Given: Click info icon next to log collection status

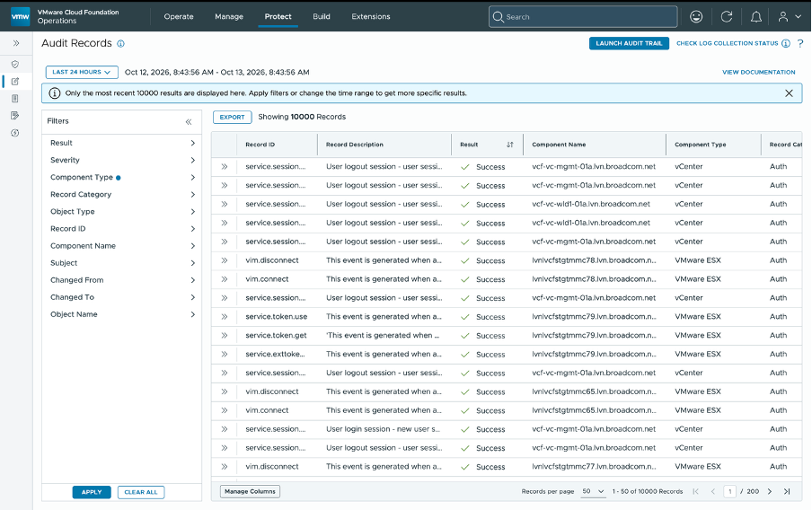Looking at the screenshot, I should pyautogui.click(x=786, y=43).
